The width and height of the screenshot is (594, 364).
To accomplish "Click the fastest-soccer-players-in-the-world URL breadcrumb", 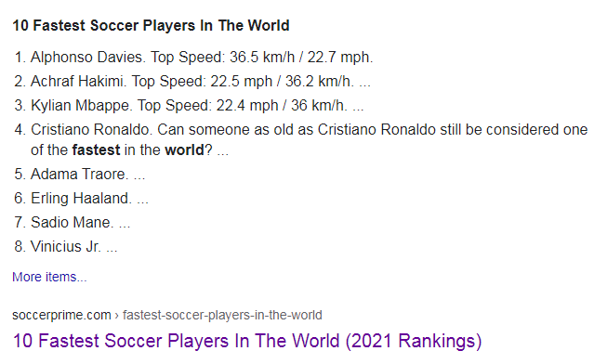I will pyautogui.click(x=222, y=315).
